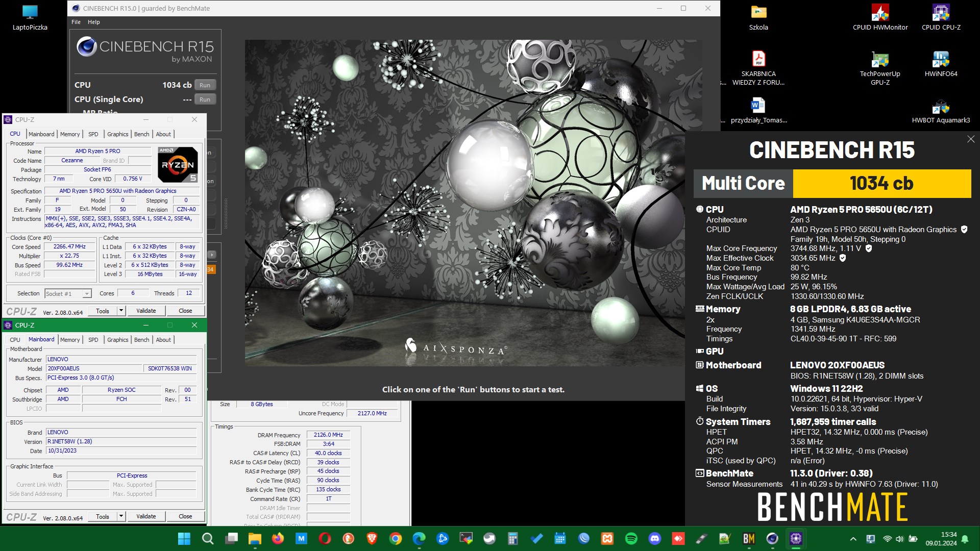Image resolution: width=980 pixels, height=551 pixels.
Task: Click Validate in upper CPU-Z window
Action: coord(146,311)
